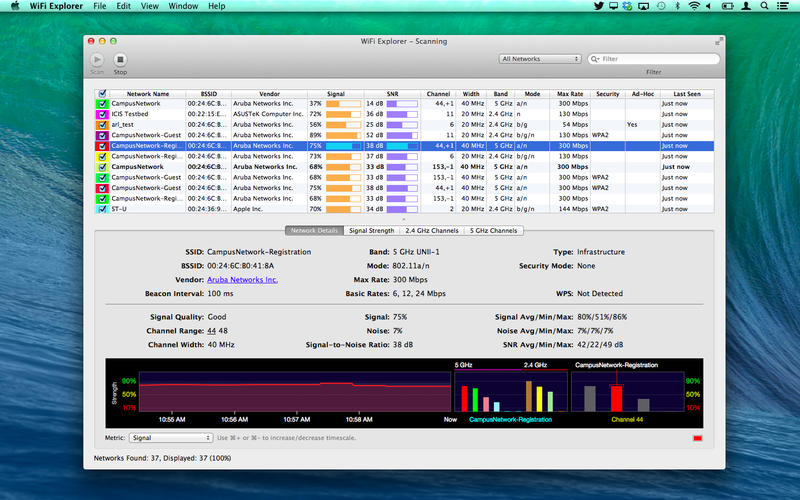Click the volume icon in the menu bar

pyautogui.click(x=709, y=6)
